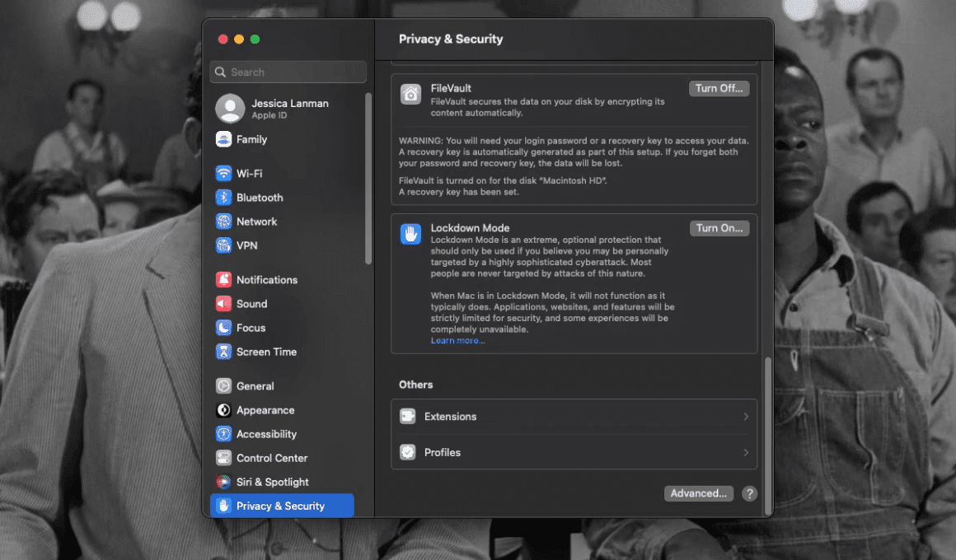Open the Screen Time label in sidebar
This screenshot has height=560, width=956.
(266, 352)
